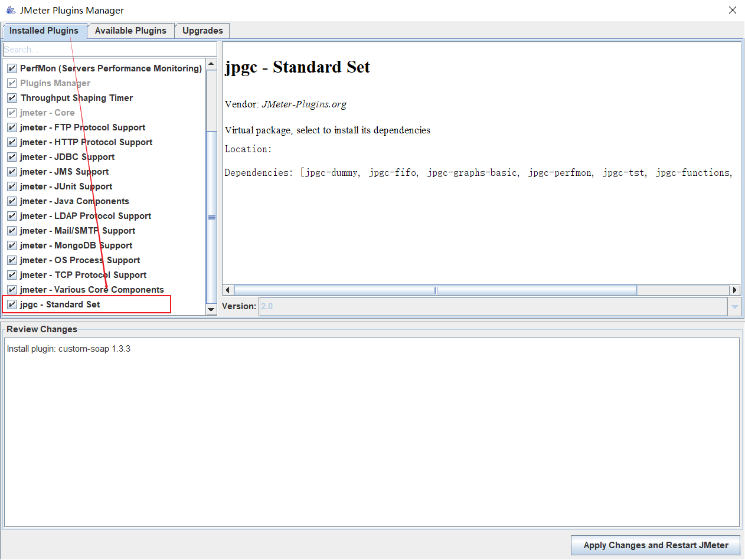Close the JMeter Plugins Manager window

(732, 10)
